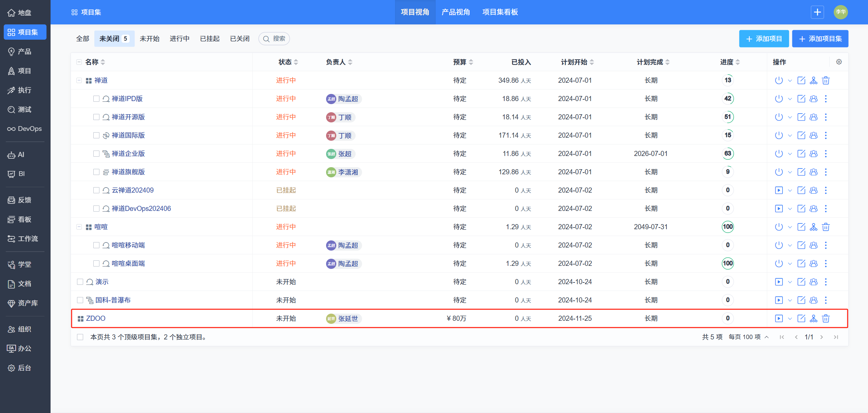Image resolution: width=868 pixels, height=413 pixels.
Task: Click start play icon for 演示 project
Action: (x=779, y=282)
